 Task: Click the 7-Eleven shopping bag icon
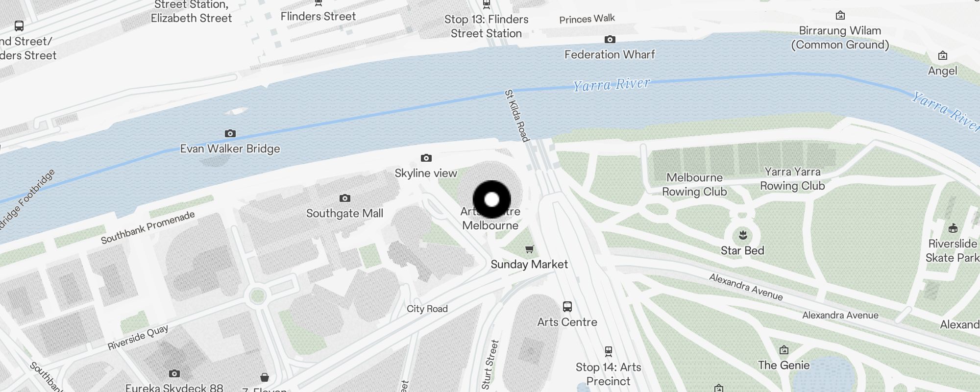pos(265,377)
